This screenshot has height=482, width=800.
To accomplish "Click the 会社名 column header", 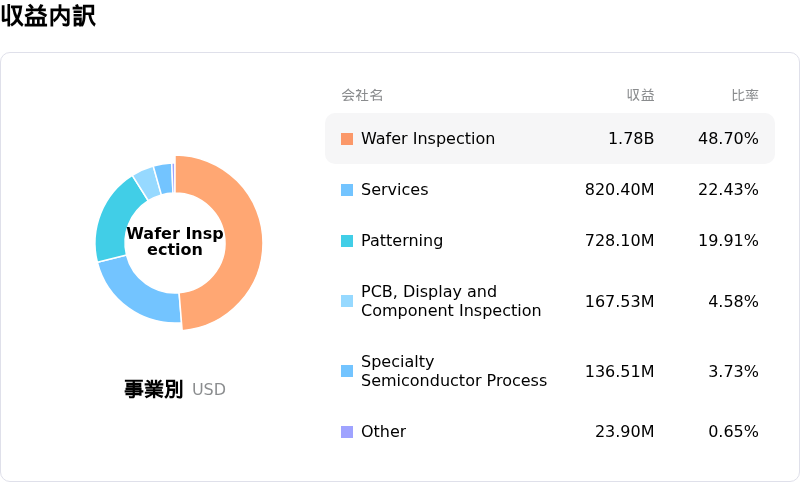I will click(362, 95).
